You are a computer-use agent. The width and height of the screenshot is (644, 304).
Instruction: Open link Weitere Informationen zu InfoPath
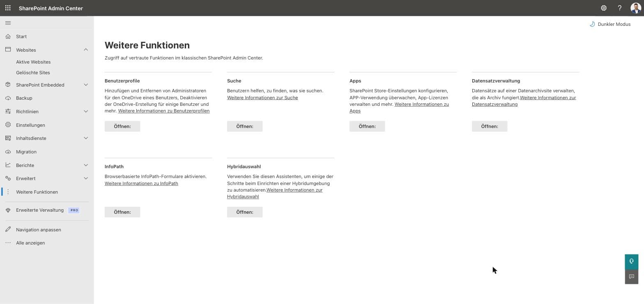pos(141,183)
